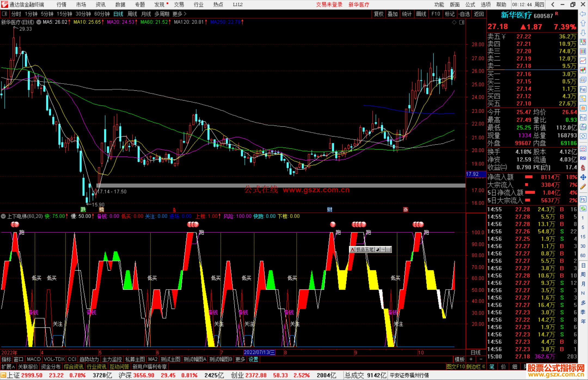Click the candlestick chart icon in sidebar
Screen dimensions: 588x380
[583, 70]
